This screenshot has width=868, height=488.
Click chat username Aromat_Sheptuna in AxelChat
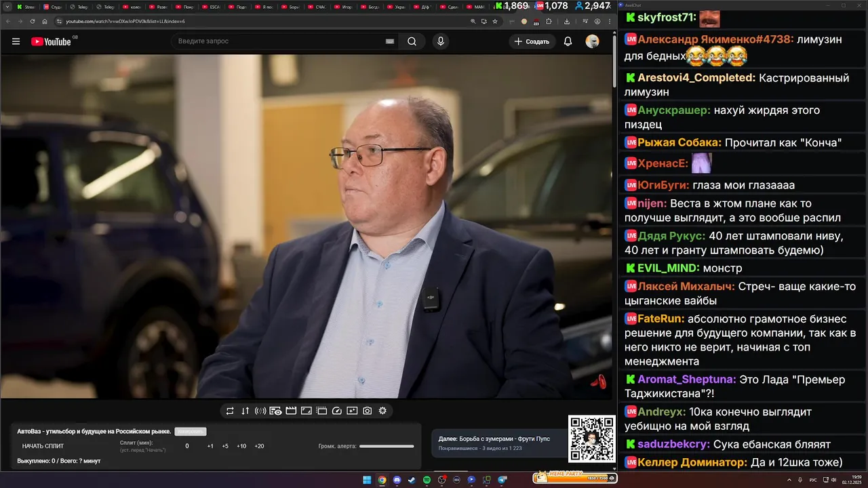[686, 379]
